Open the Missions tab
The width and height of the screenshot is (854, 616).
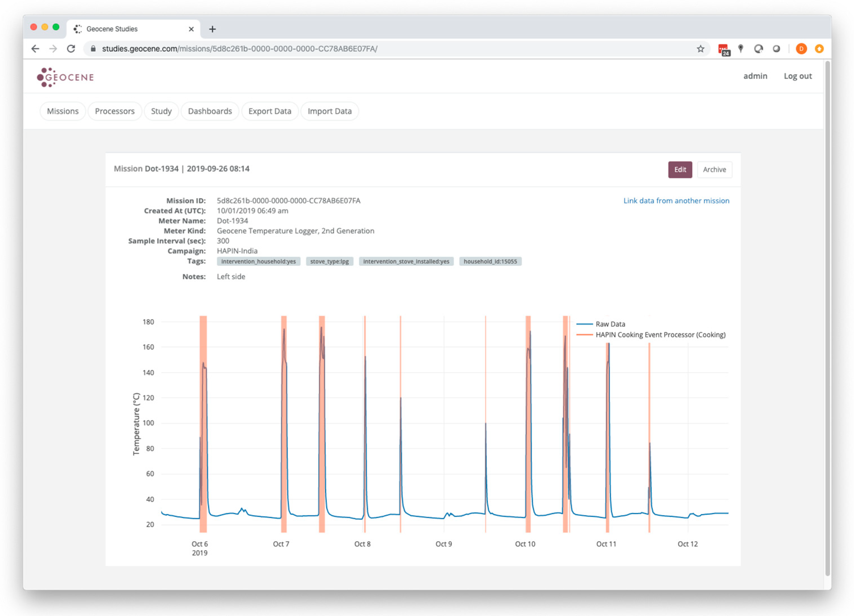(x=62, y=111)
